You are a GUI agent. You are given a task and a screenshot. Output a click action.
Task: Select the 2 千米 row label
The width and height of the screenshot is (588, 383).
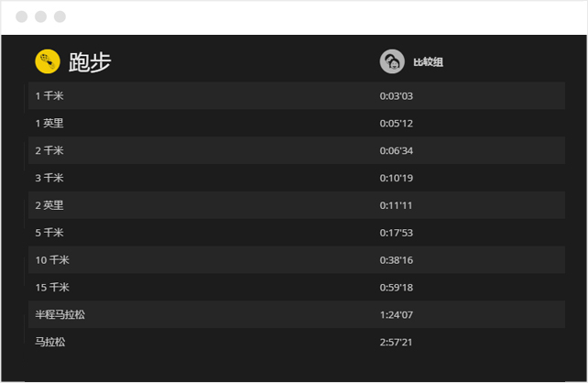(x=49, y=151)
